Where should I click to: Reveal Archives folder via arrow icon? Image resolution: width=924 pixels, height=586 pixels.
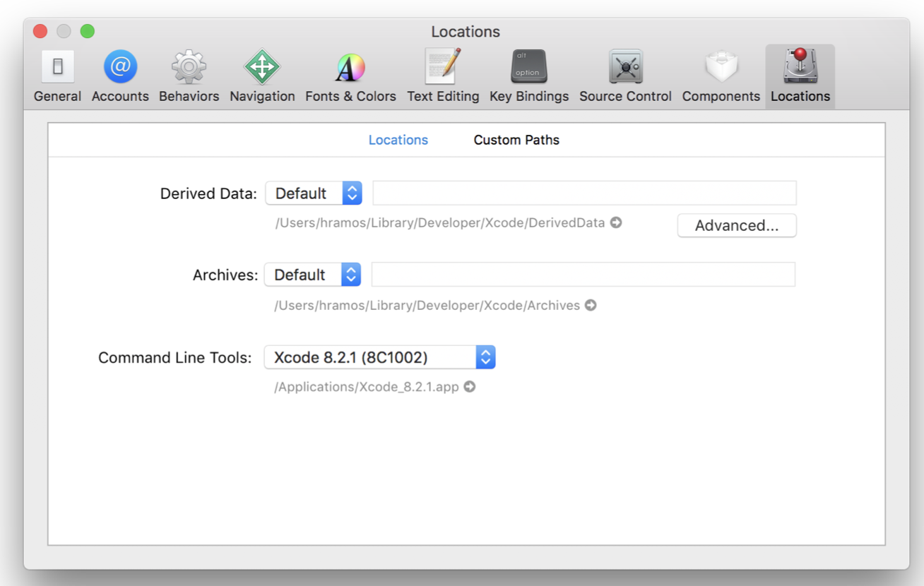(x=591, y=306)
